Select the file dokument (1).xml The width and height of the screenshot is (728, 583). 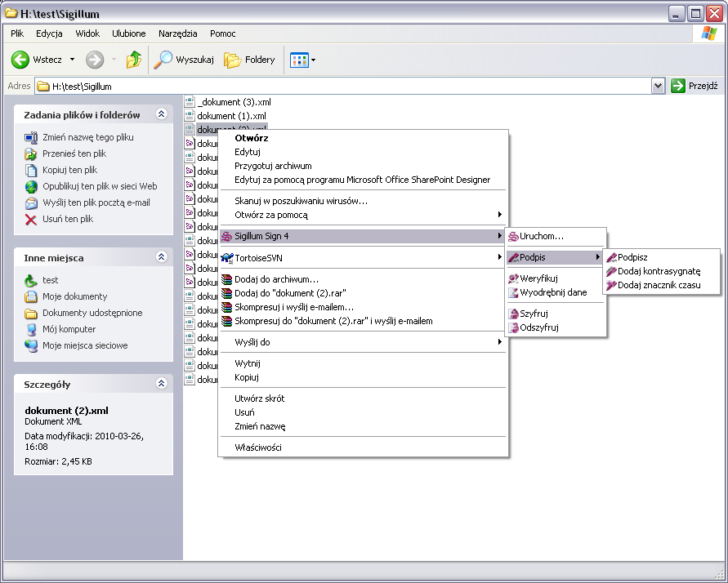click(x=232, y=116)
